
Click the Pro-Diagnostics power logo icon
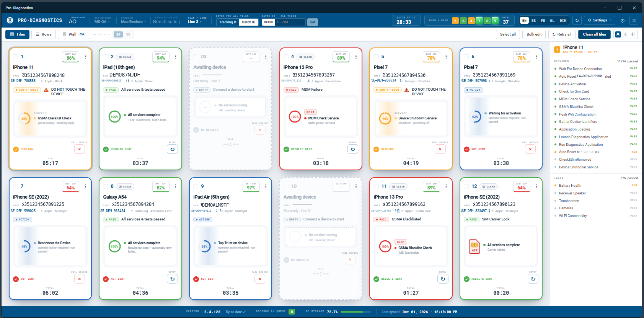pyautogui.click(x=10, y=20)
